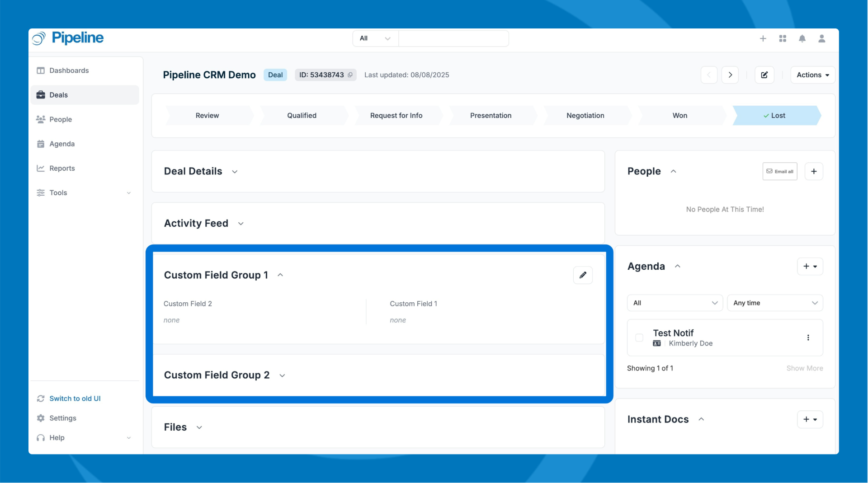Select the Negotiation stage
Screen dimensions: 868x483
click(585, 116)
